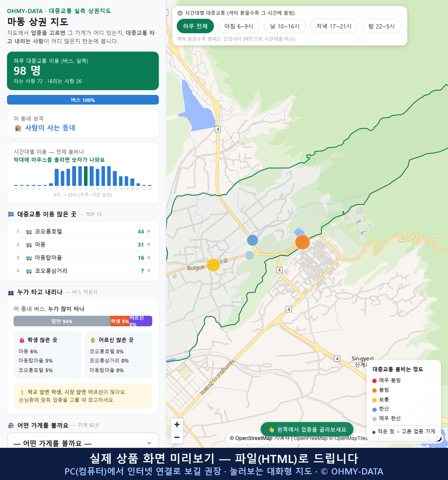The image size is (448, 480).
Task: Click the count 44 in the TOP 15 list
Action: click(140, 232)
